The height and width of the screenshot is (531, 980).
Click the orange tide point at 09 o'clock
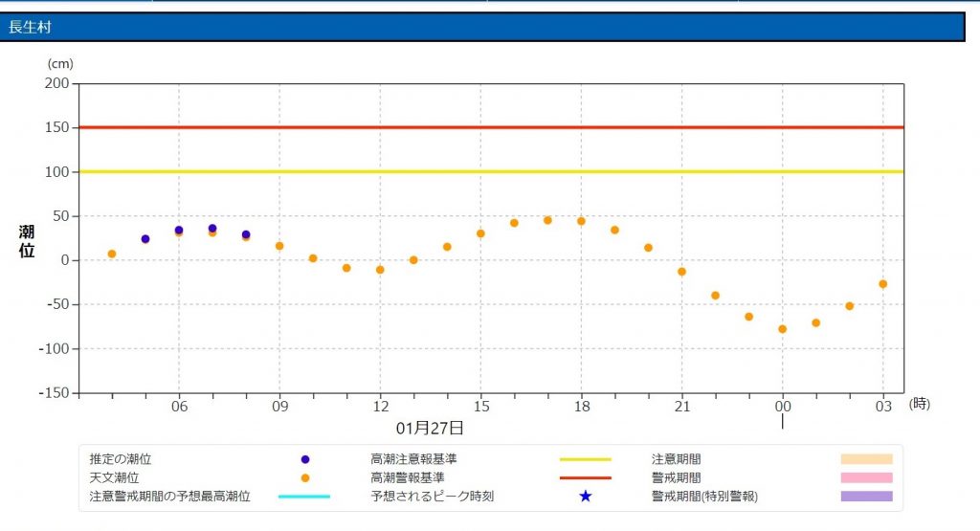(279, 246)
